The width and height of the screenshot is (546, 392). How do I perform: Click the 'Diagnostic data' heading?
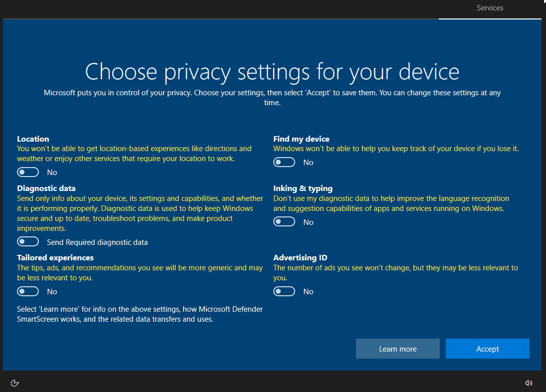click(x=46, y=189)
